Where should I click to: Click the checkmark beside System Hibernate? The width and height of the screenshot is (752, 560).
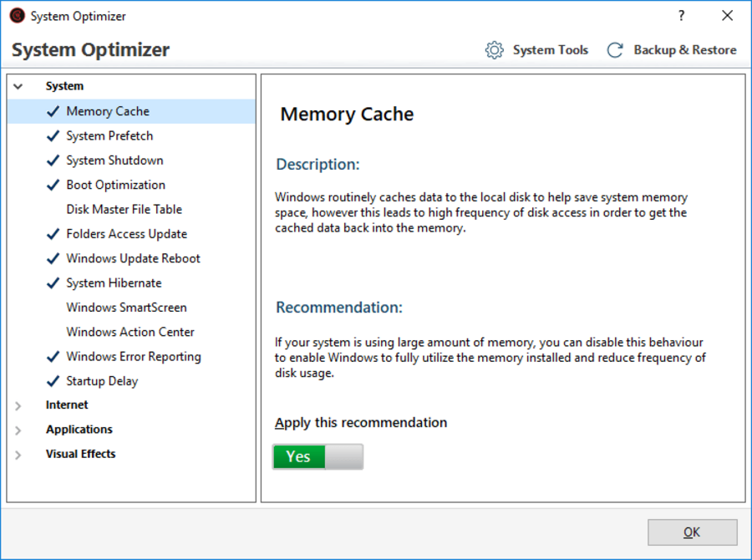coord(53,283)
